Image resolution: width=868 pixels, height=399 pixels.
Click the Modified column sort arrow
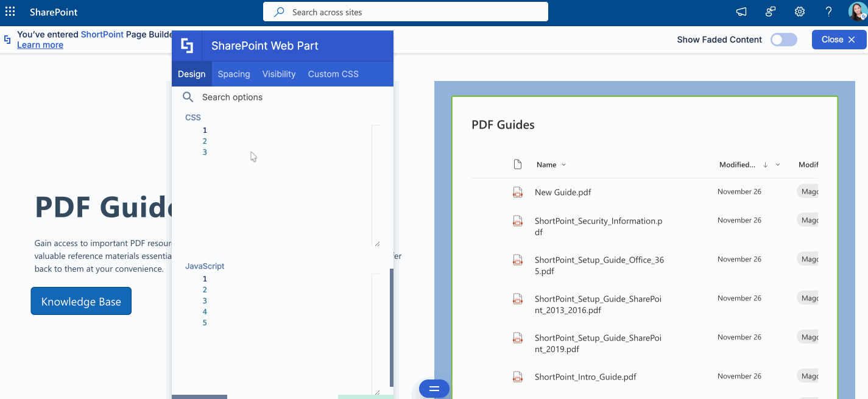(x=766, y=164)
